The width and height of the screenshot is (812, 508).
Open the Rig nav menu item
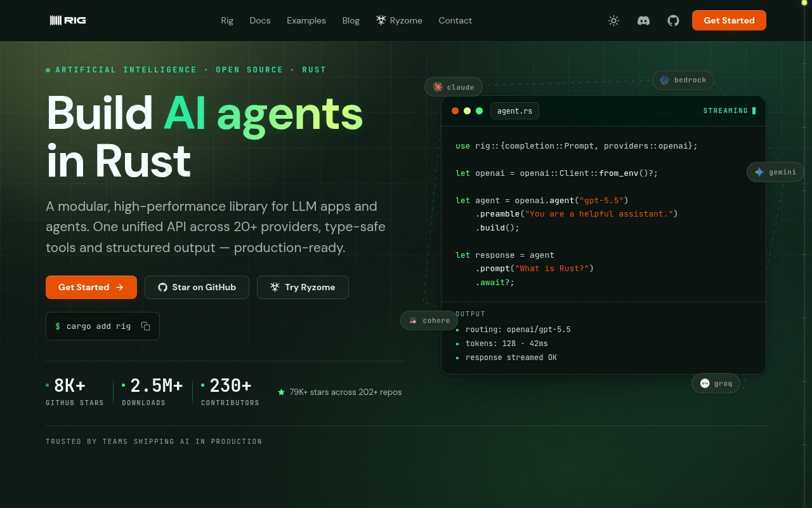coord(227,20)
